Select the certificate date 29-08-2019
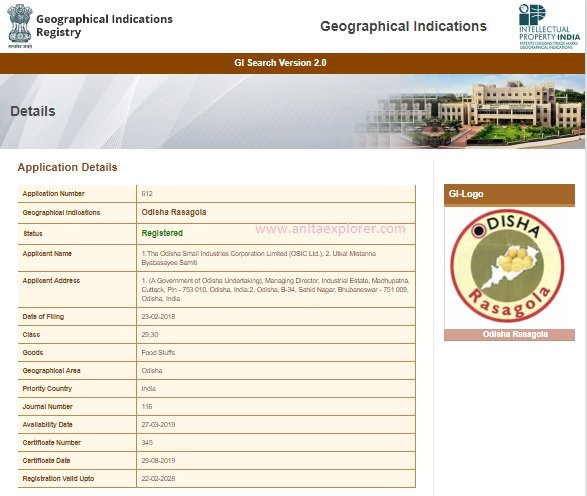Viewport: 587px width, 496px height. (158, 460)
